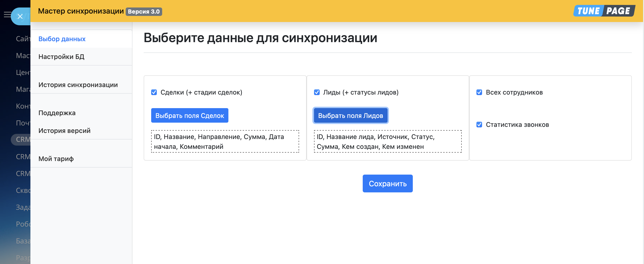Image resolution: width=644 pixels, height=264 pixels.
Task: Click the Версия 3.0 badge
Action: (143, 11)
